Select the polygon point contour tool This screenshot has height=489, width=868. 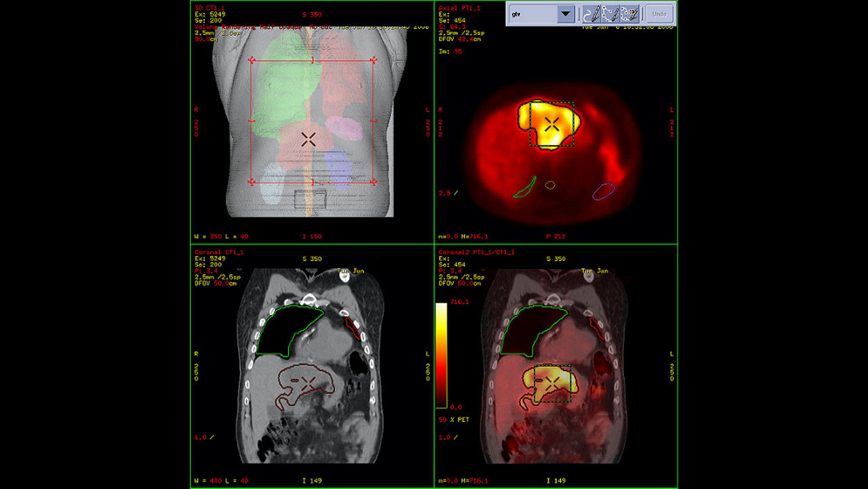point(610,14)
